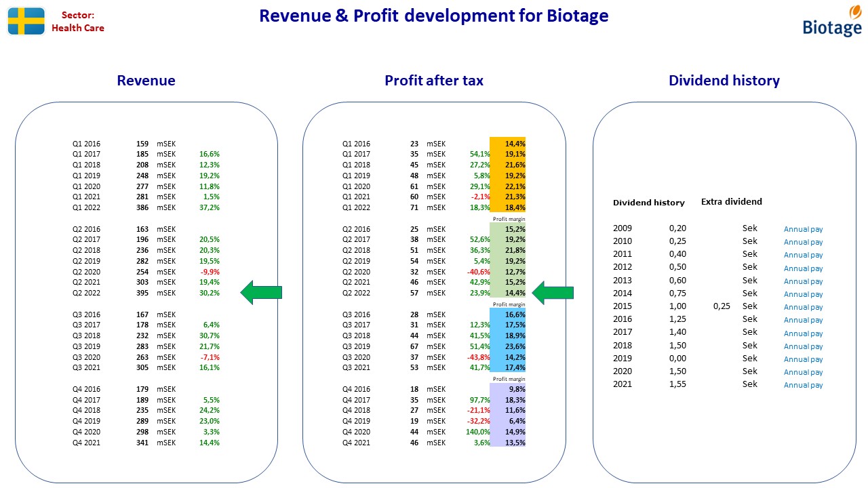Image resolution: width=868 pixels, height=488 pixels.
Task: Click the Annual pay link for 2021
Action: (x=804, y=385)
